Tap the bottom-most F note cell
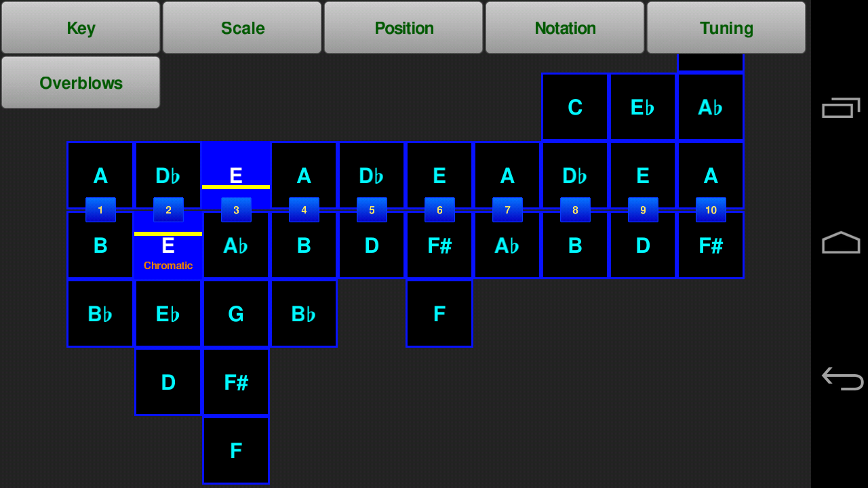Screen dimensions: 868x488 (236, 451)
